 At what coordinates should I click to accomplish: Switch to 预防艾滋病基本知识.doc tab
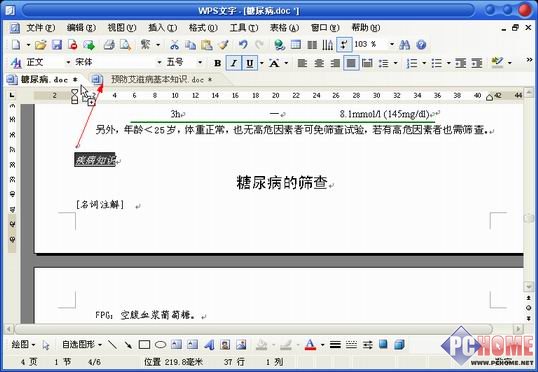[157, 80]
